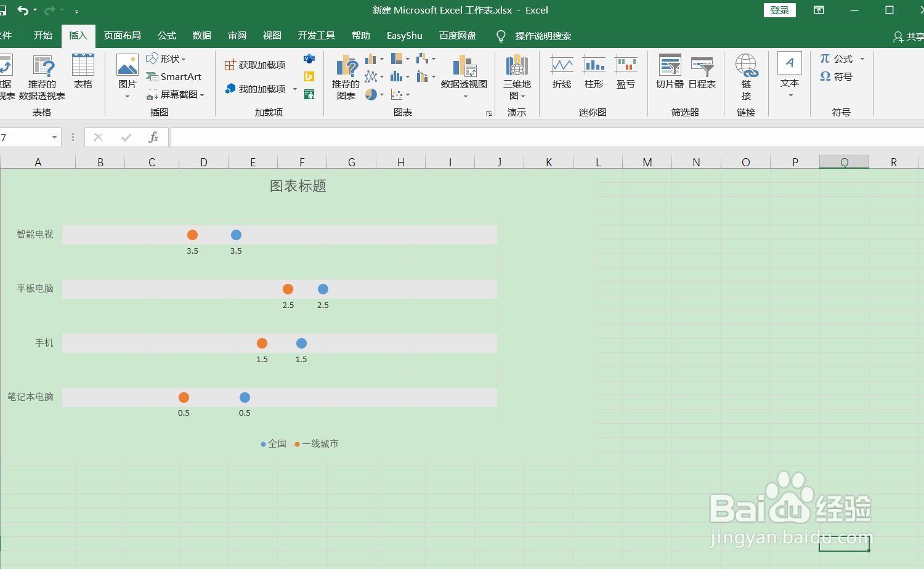Select the chart title text
This screenshot has width=924, height=569.
[x=299, y=186]
